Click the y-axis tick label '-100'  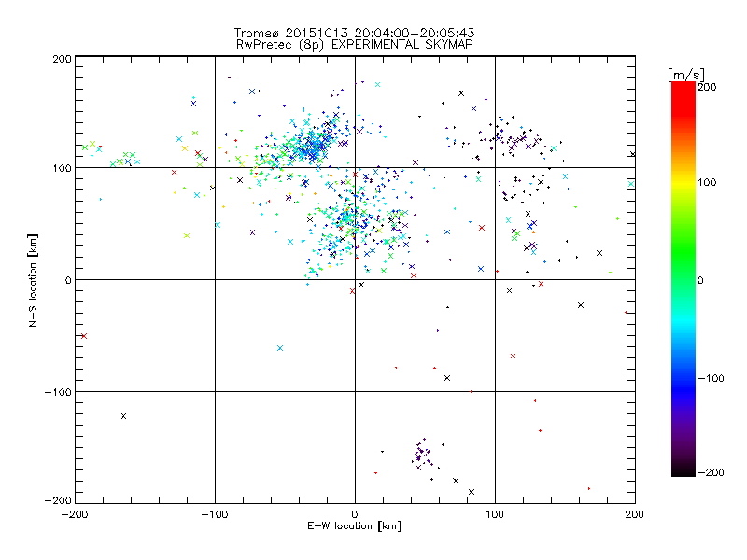tap(58, 392)
